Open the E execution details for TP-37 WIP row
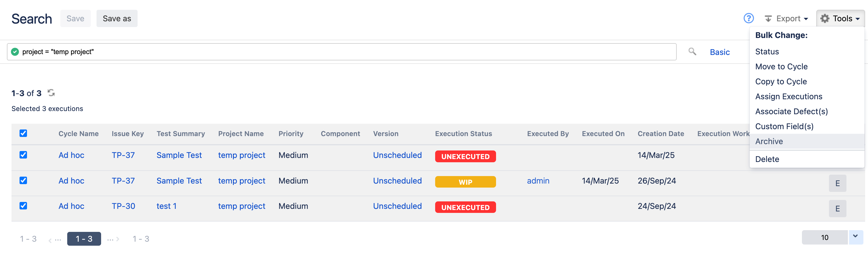Screen dimensions: 868x271 tap(838, 183)
